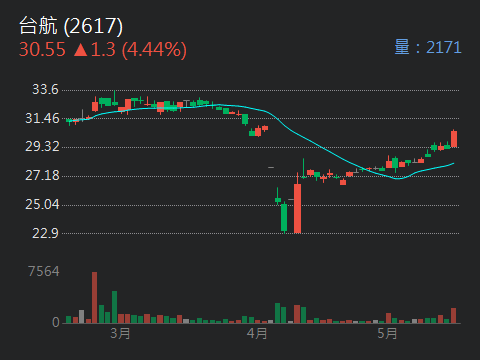Click the 5月 date axis label
The height and width of the screenshot is (360, 480).
387,333
